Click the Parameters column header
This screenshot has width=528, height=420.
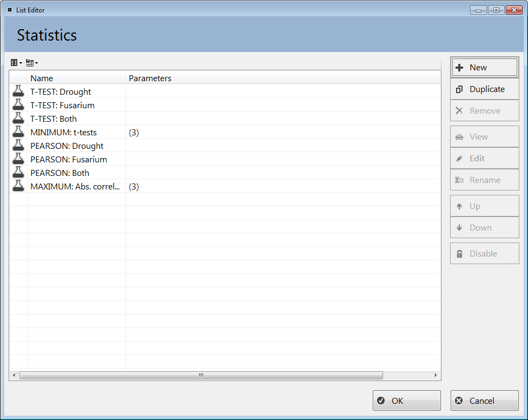point(283,78)
